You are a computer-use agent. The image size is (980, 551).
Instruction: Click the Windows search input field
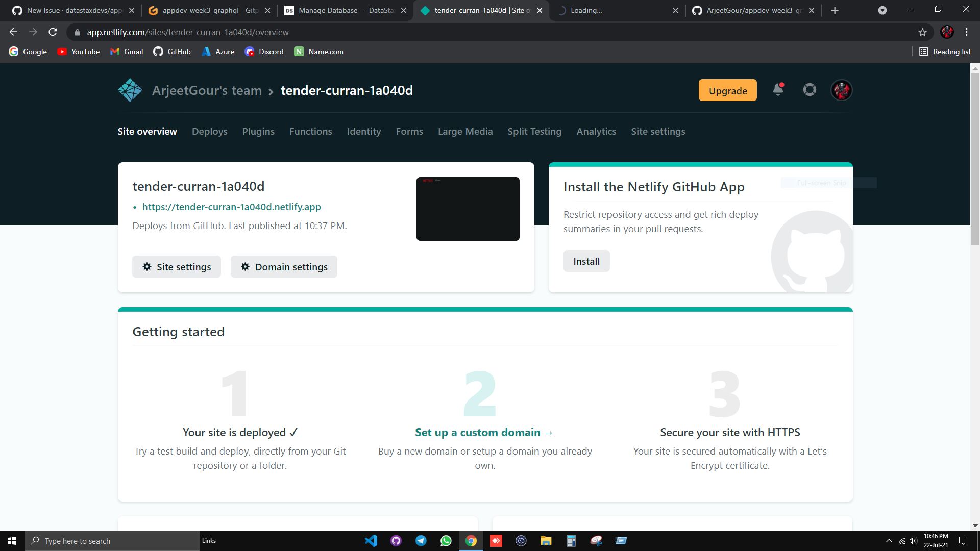pos(112,541)
